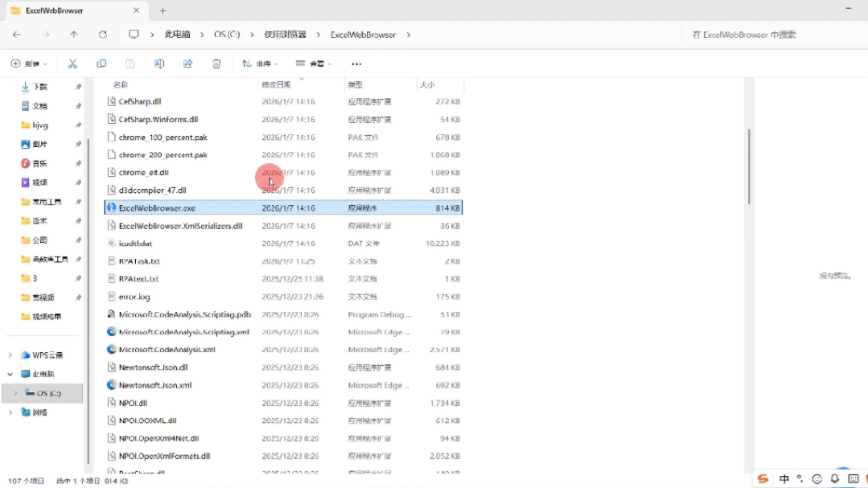
Task: Open a new tab with plus button
Action: pos(162,10)
